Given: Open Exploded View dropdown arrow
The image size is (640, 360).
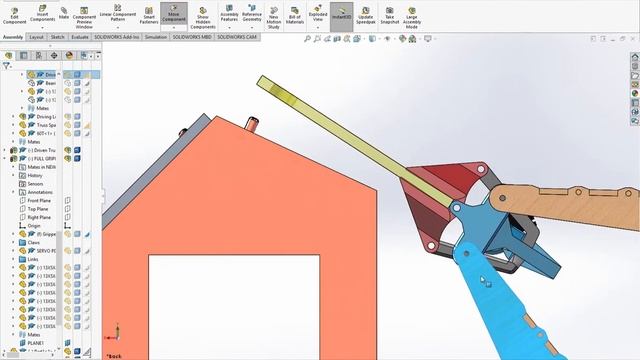Looking at the screenshot, I should coord(318,27).
